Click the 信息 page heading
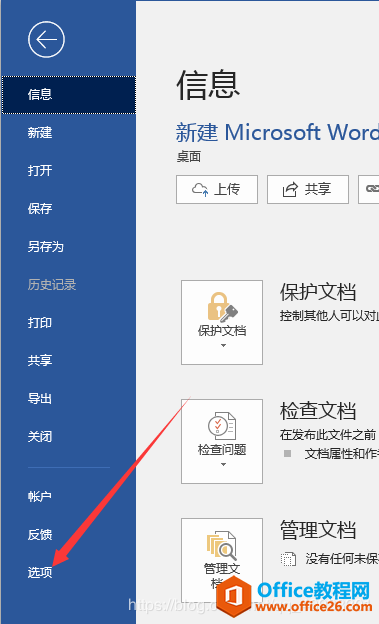Viewport: 379px width, 624px height. tap(208, 85)
